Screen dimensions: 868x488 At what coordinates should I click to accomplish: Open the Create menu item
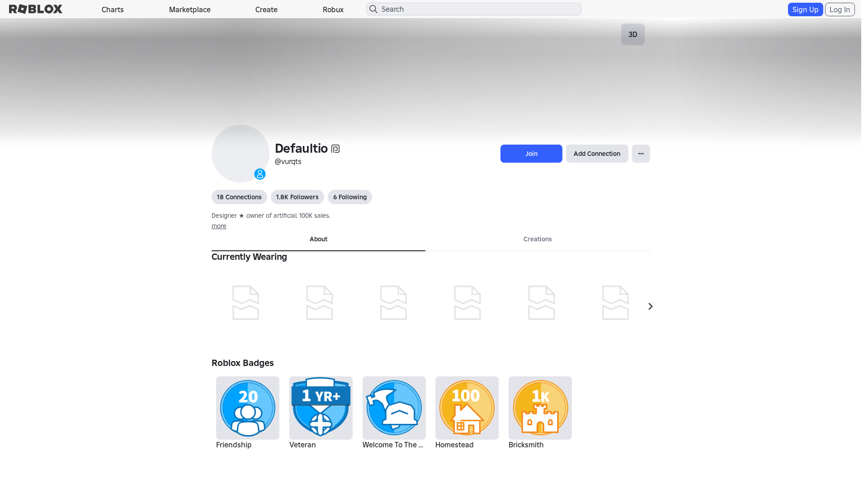(266, 9)
